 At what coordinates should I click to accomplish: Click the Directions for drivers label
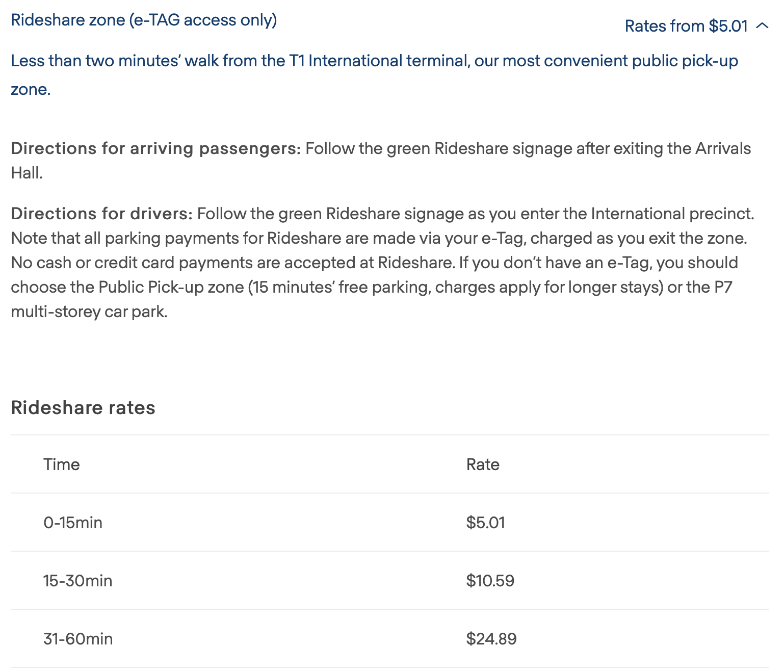pyautogui.click(x=102, y=214)
